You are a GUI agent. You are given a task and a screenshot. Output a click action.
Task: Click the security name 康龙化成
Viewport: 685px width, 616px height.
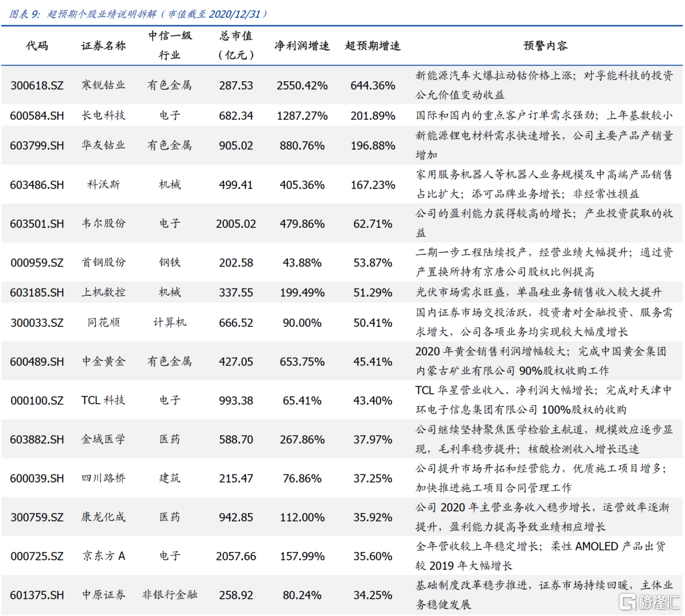(103, 517)
